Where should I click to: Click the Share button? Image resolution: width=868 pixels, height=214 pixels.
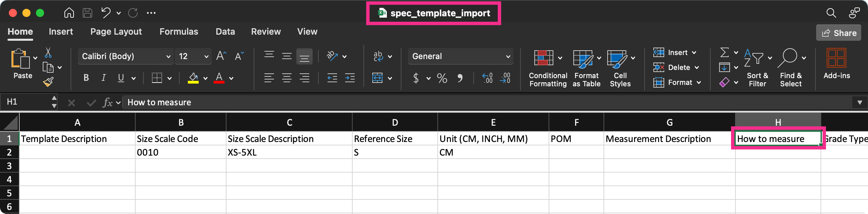tap(839, 33)
